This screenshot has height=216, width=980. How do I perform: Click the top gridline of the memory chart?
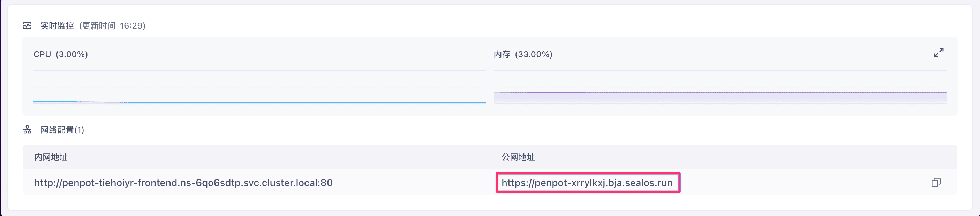(x=720, y=70)
